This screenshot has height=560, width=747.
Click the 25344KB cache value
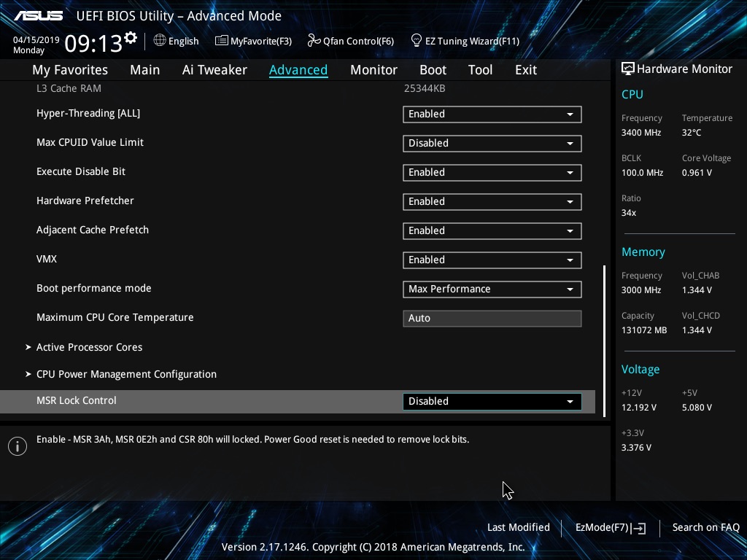click(x=425, y=88)
